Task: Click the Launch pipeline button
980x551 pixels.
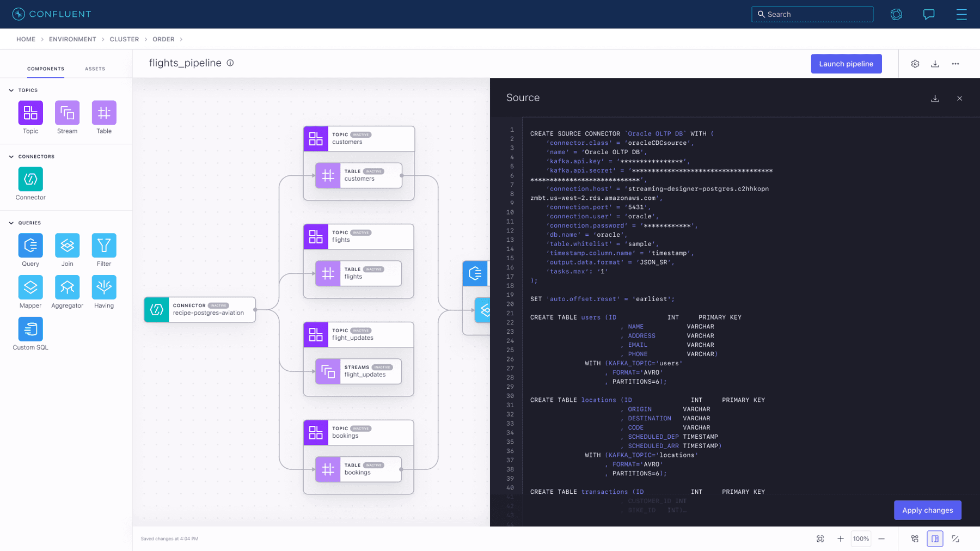Action: [846, 64]
